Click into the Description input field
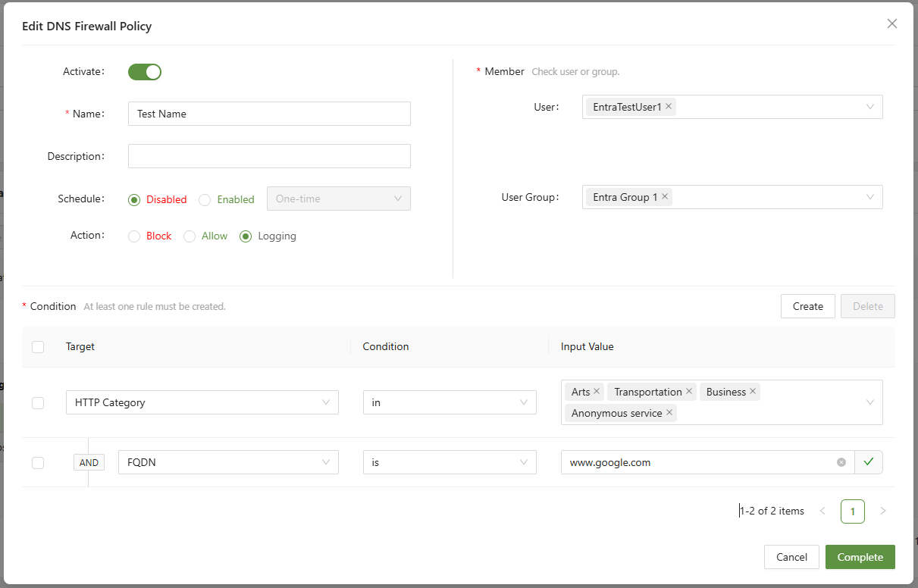 269,156
